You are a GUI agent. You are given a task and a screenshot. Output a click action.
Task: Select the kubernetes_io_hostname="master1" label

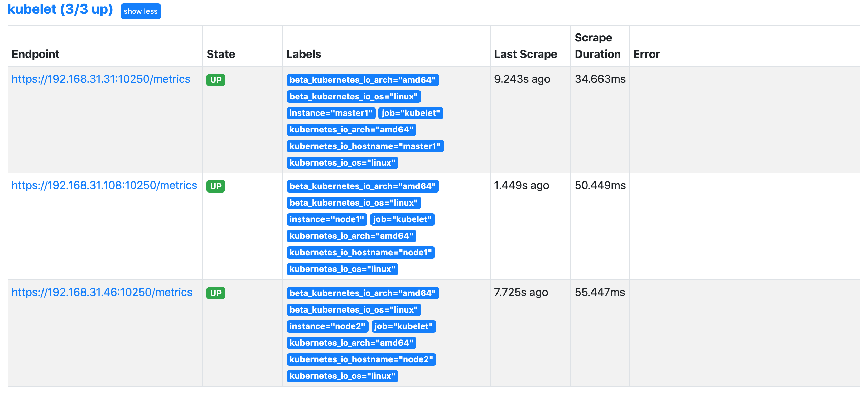click(365, 146)
